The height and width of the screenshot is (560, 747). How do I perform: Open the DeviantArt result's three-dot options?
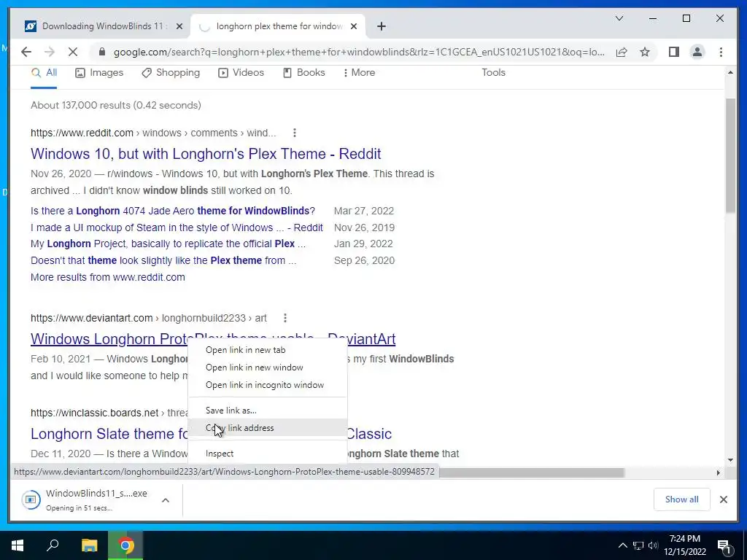(x=285, y=318)
